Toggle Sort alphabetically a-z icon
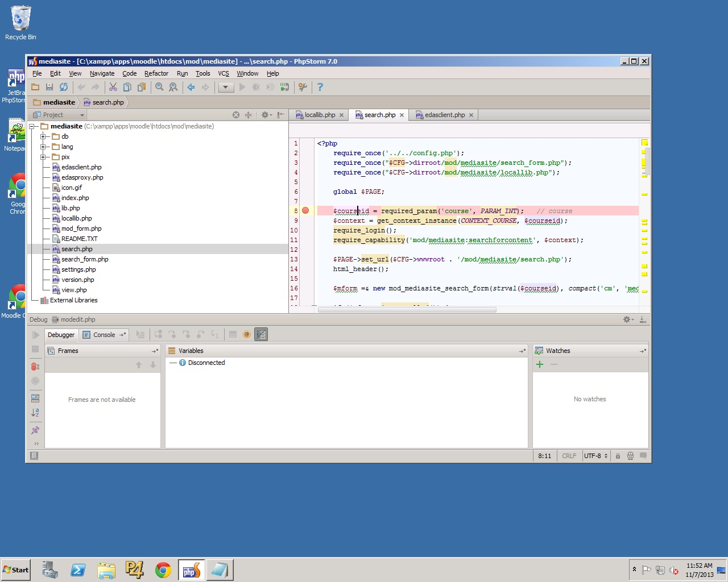Image resolution: width=728 pixels, height=582 pixels. coord(35,413)
